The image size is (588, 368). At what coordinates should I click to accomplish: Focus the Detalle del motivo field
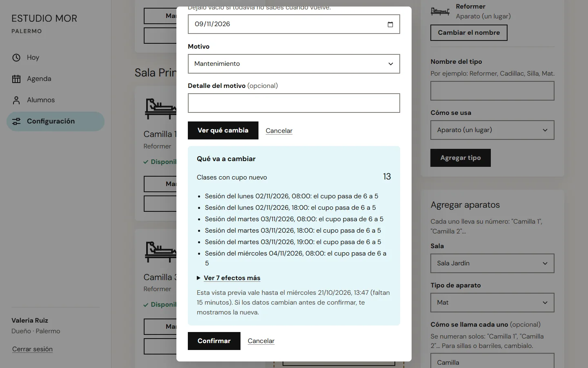294,103
